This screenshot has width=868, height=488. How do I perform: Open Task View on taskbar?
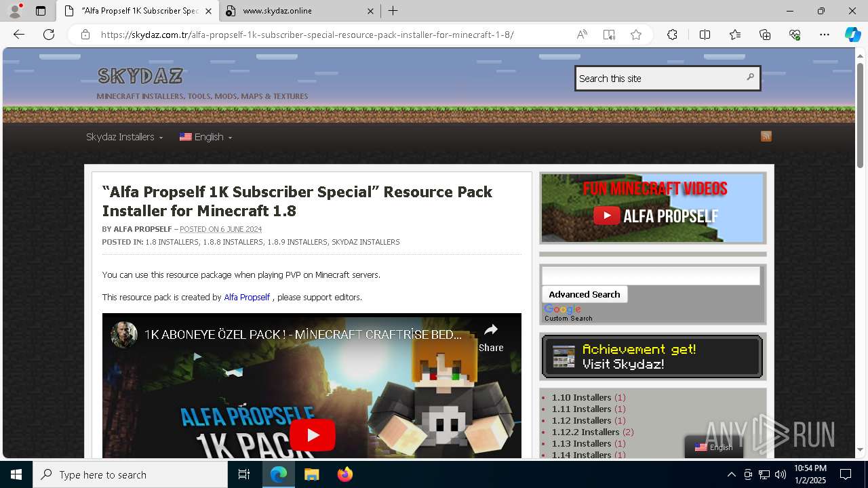[x=244, y=474]
